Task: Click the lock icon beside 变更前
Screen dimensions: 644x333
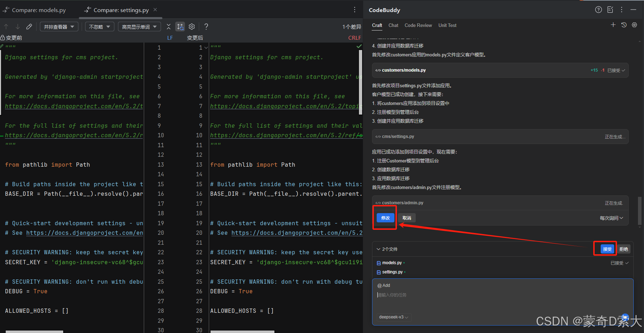Action: (x=2, y=38)
